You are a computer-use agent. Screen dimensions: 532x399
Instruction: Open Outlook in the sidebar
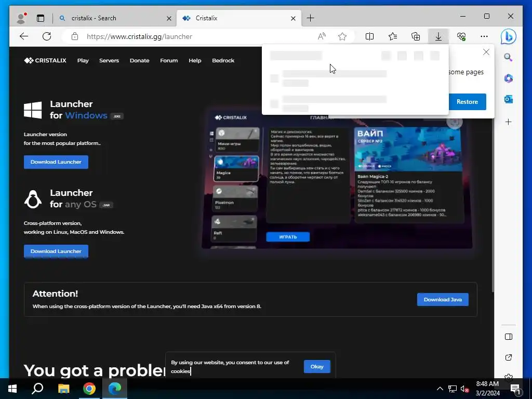[x=508, y=99]
